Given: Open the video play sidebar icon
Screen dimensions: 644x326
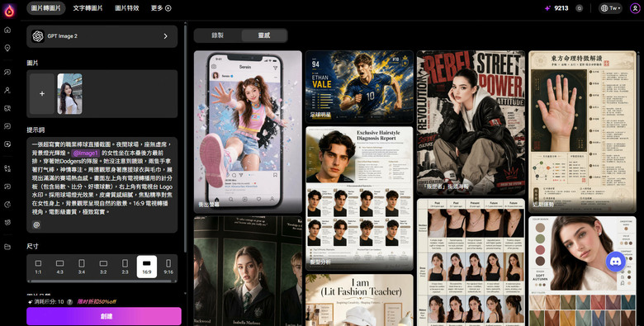Looking at the screenshot, I should (x=7, y=144).
